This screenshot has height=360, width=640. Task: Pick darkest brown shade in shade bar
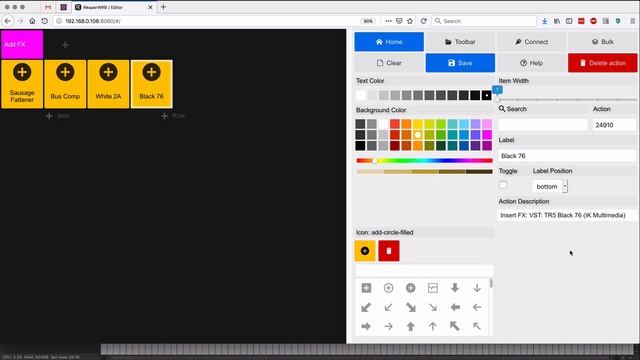tap(479, 172)
